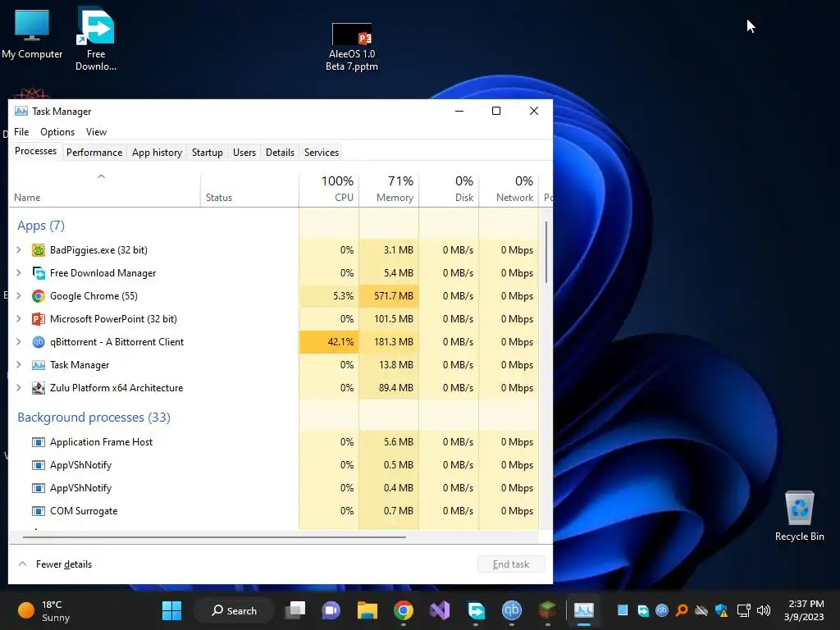Image resolution: width=840 pixels, height=630 pixels.
Task: Click the taskbar Search box
Action: [x=234, y=610]
